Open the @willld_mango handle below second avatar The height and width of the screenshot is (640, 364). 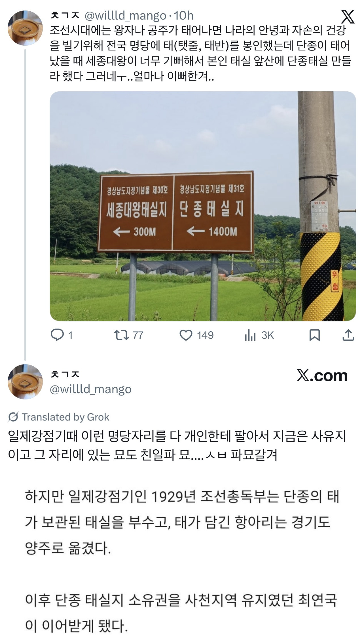[x=91, y=389]
